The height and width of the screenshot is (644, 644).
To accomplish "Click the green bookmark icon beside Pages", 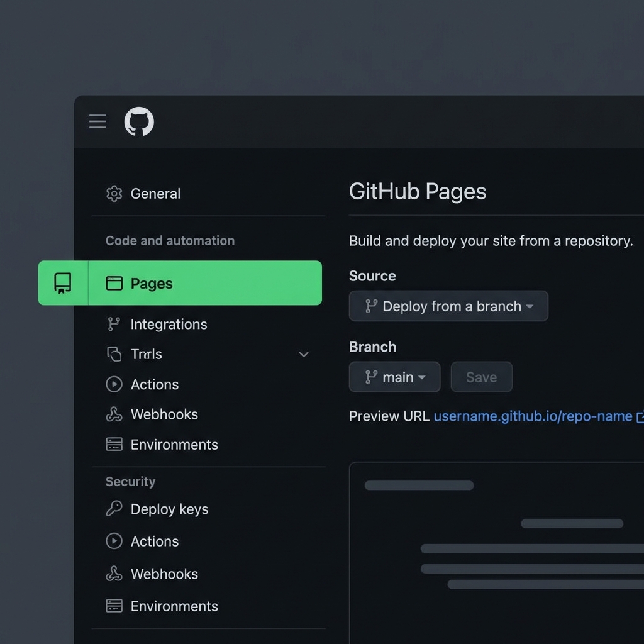I will pyautogui.click(x=62, y=283).
